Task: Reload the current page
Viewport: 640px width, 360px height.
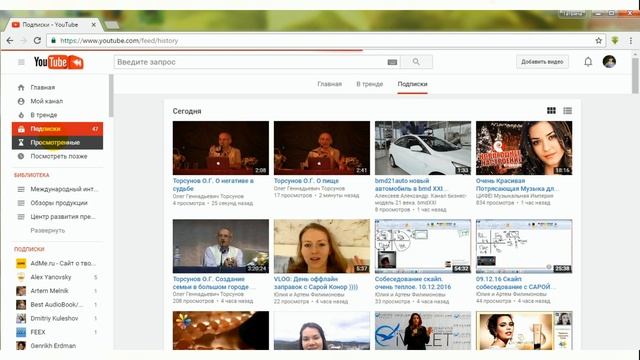Action: pos(37,40)
